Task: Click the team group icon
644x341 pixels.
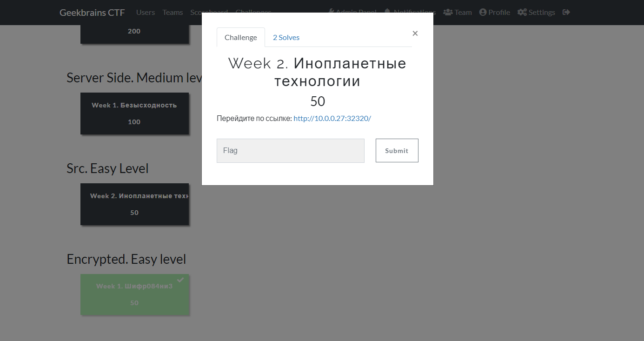Action: (x=448, y=13)
